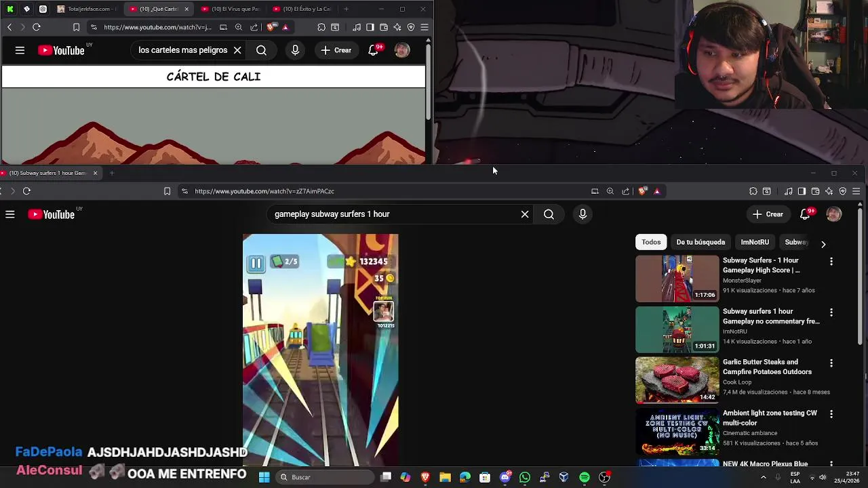Image resolution: width=868 pixels, height=488 pixels.
Task: Open options for 'Gameplay no commentary' video
Action: click(x=831, y=312)
